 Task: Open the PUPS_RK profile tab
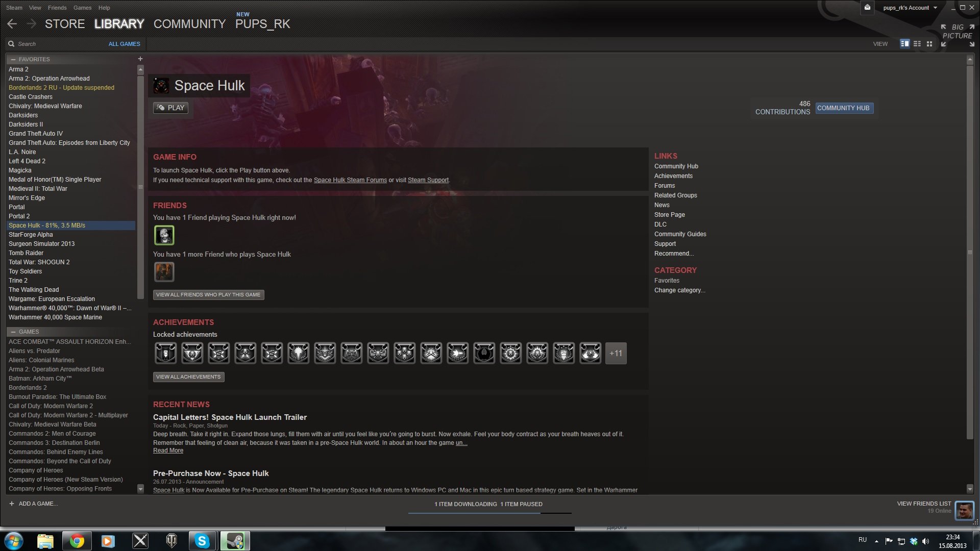tap(262, 24)
